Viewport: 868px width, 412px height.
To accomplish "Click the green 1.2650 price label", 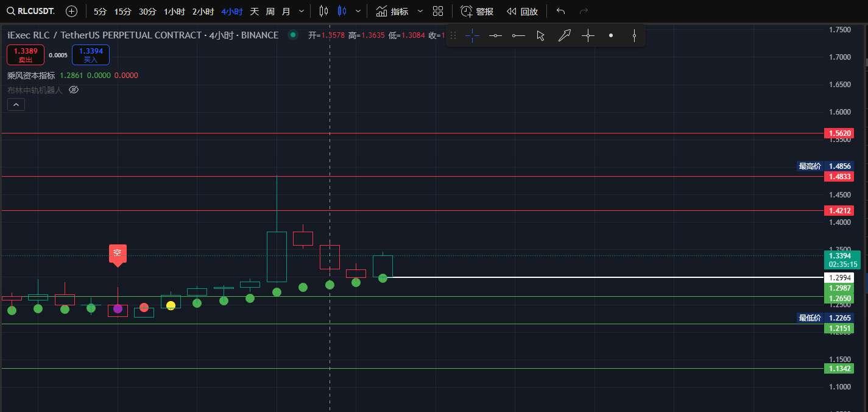I will tap(839, 298).
